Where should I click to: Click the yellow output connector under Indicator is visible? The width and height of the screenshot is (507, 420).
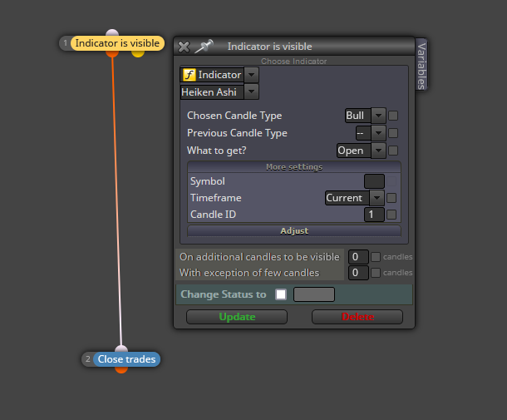point(138,54)
